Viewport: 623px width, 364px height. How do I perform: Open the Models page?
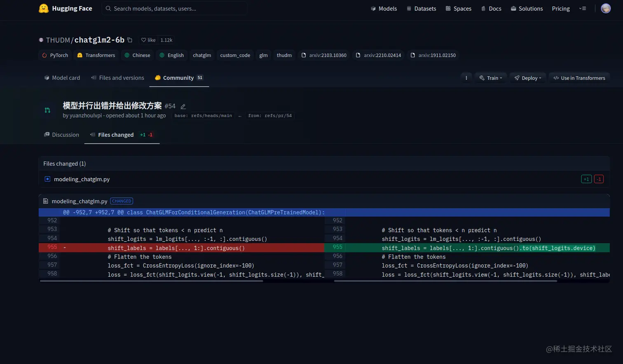(x=384, y=8)
